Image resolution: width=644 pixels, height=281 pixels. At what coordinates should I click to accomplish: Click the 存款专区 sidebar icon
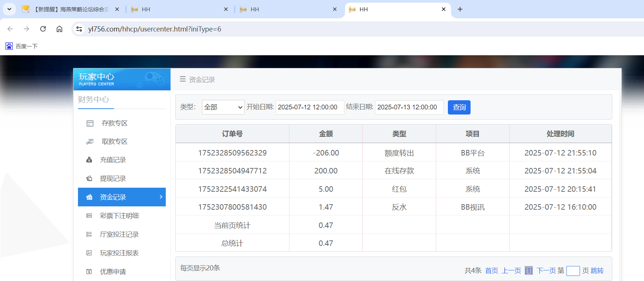click(x=90, y=123)
